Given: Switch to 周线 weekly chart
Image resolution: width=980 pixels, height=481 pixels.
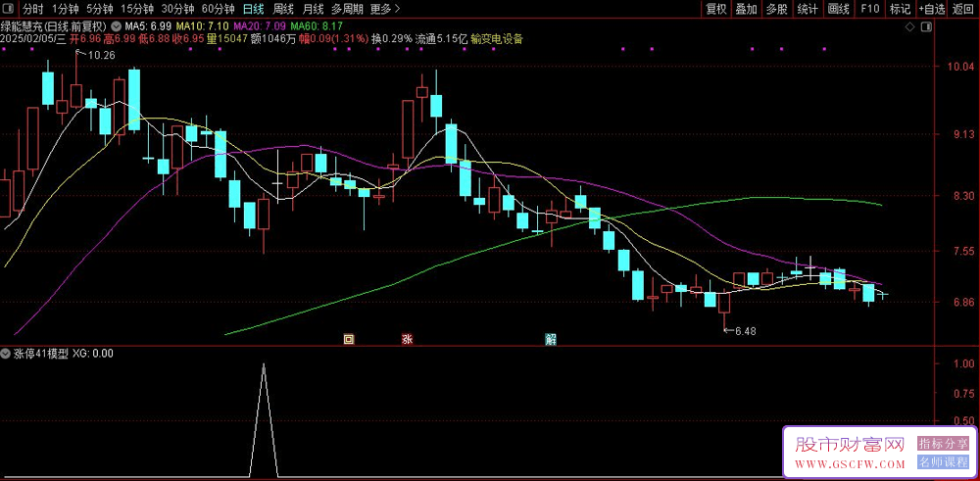Looking at the screenshot, I should 283,9.
